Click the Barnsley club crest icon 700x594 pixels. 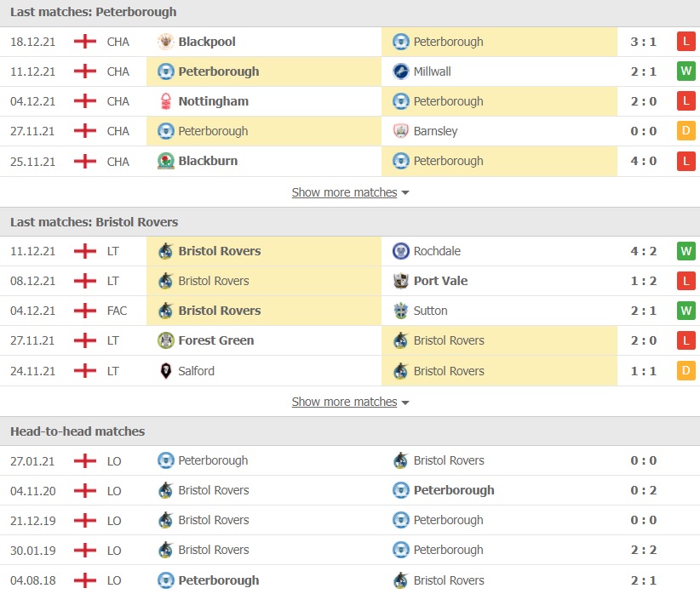tap(401, 131)
